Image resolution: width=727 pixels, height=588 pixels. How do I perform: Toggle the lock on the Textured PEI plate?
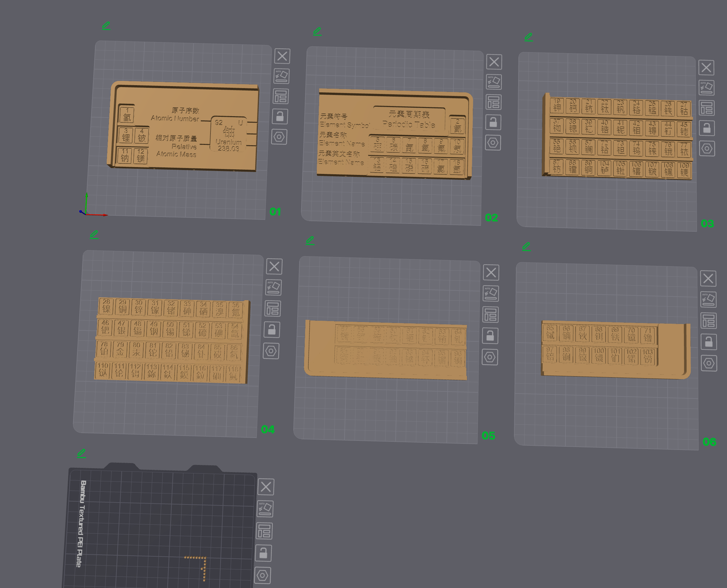(263, 553)
